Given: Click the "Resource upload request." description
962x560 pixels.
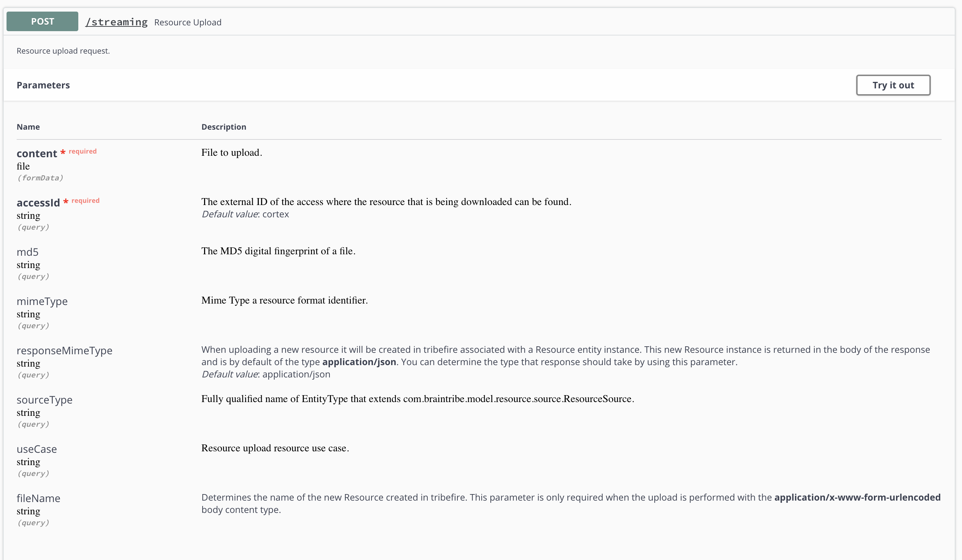Looking at the screenshot, I should tap(63, 51).
